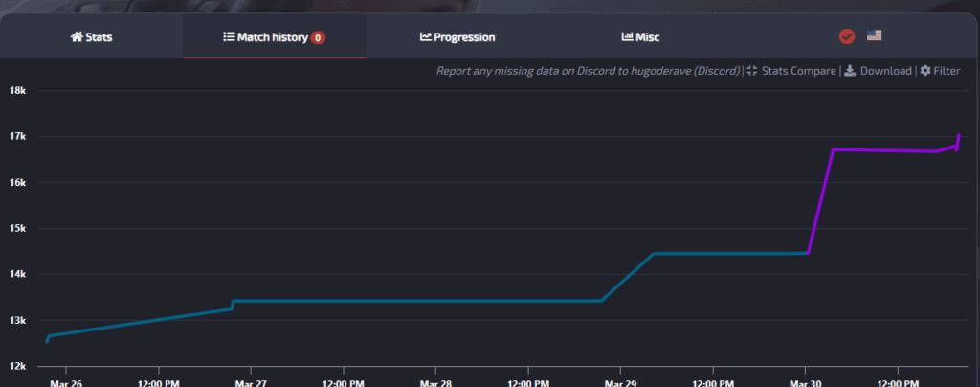980x387 pixels.
Task: Click the line chart icon beside Progression
Action: pyautogui.click(x=426, y=37)
